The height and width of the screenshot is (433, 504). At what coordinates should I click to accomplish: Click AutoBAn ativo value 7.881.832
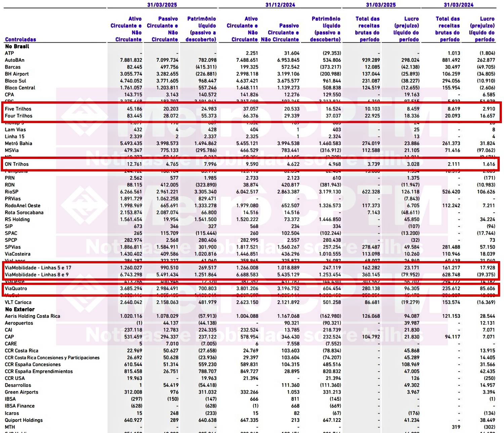[x=131, y=60]
